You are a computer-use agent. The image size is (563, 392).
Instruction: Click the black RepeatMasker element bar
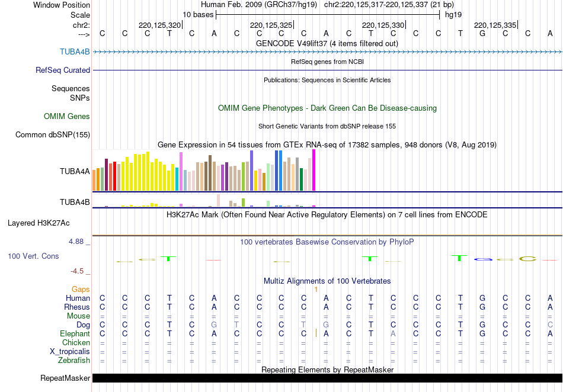[x=327, y=378]
